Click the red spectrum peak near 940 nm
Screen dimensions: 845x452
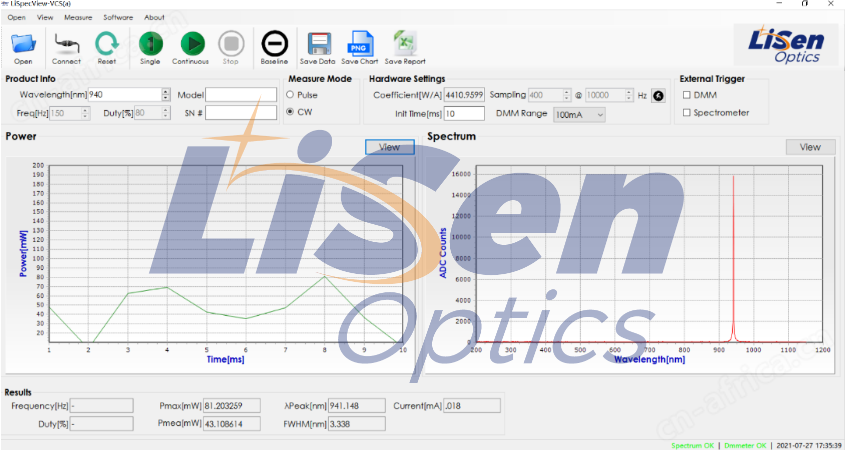[733, 259]
